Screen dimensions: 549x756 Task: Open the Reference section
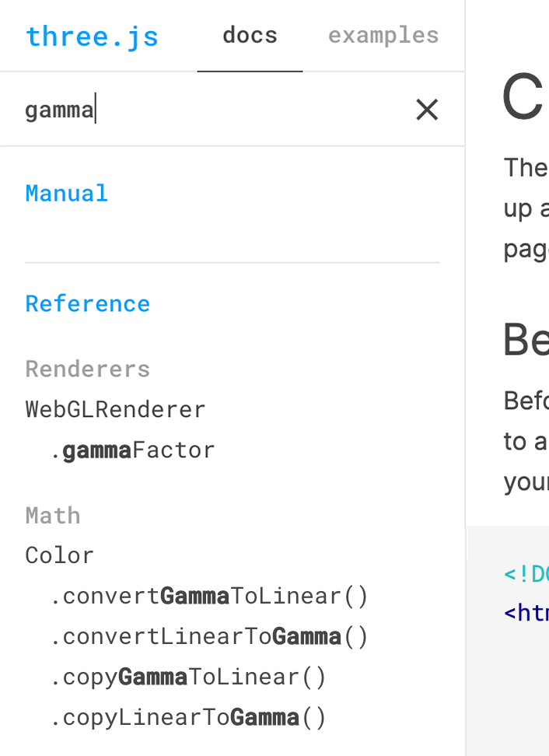click(x=87, y=303)
